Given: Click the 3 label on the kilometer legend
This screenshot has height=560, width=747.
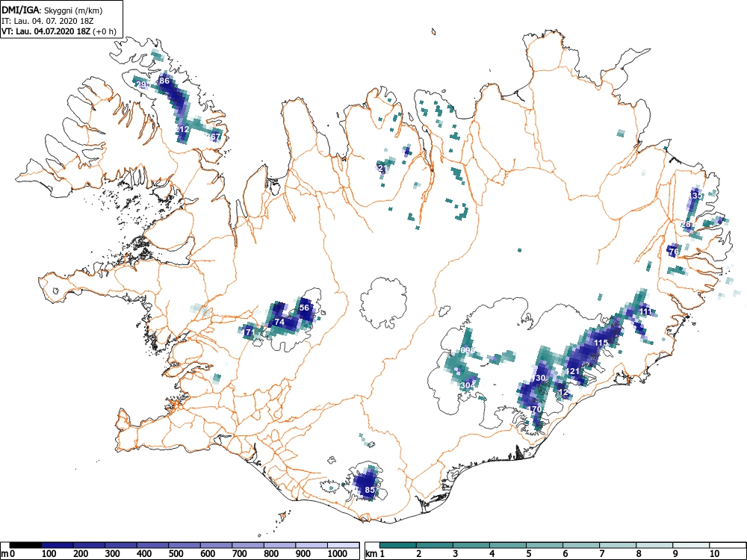Looking at the screenshot, I should (x=454, y=554).
